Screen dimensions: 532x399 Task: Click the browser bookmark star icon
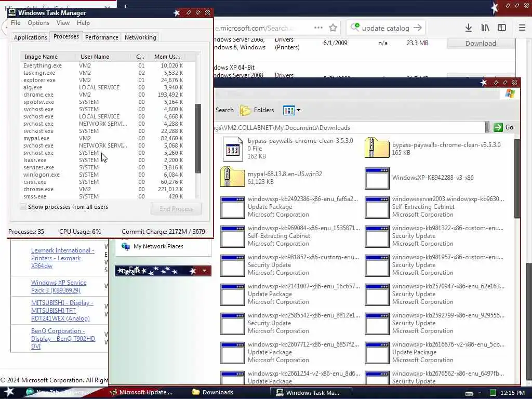coord(333,28)
